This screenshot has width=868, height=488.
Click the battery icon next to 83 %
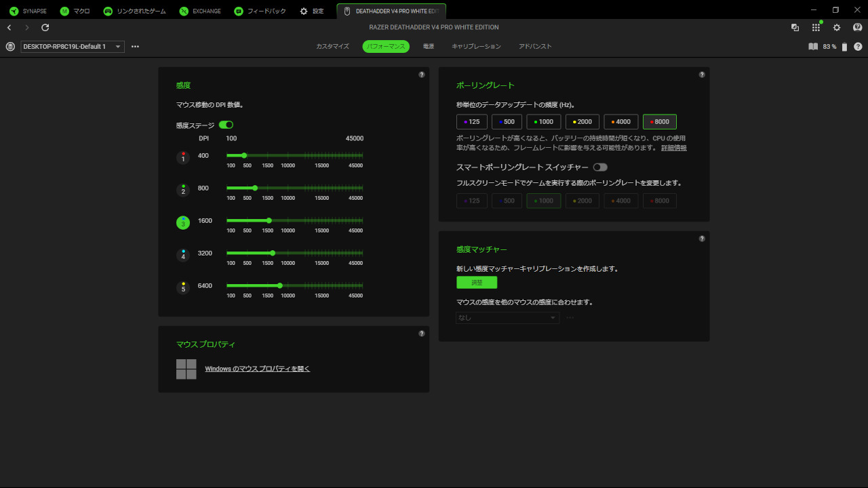pyautogui.click(x=845, y=47)
